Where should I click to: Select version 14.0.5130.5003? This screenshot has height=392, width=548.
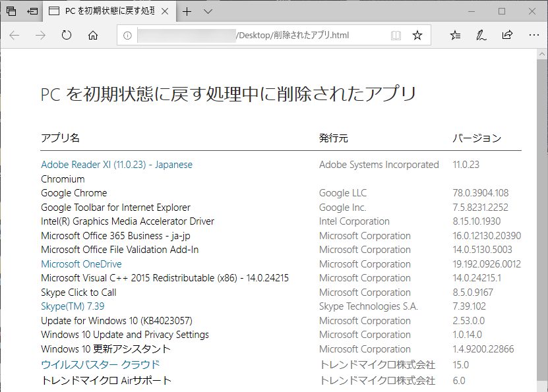tap(482, 250)
